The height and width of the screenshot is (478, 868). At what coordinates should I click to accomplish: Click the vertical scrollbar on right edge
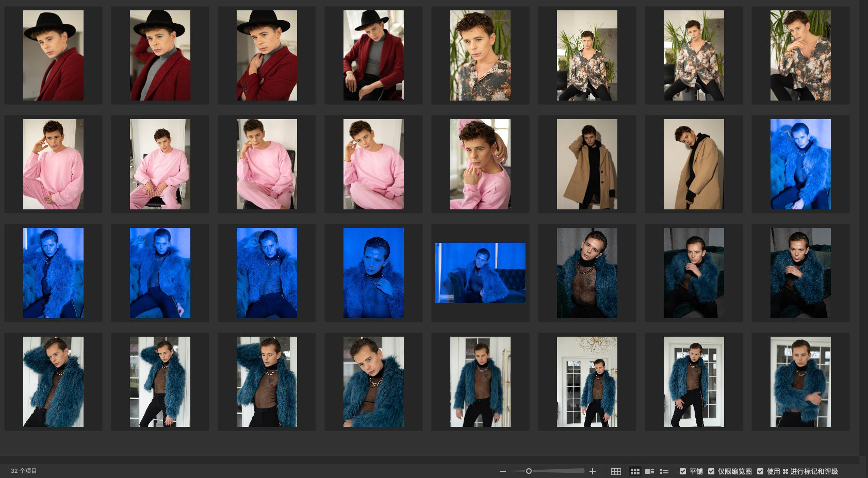pyautogui.click(x=863, y=227)
